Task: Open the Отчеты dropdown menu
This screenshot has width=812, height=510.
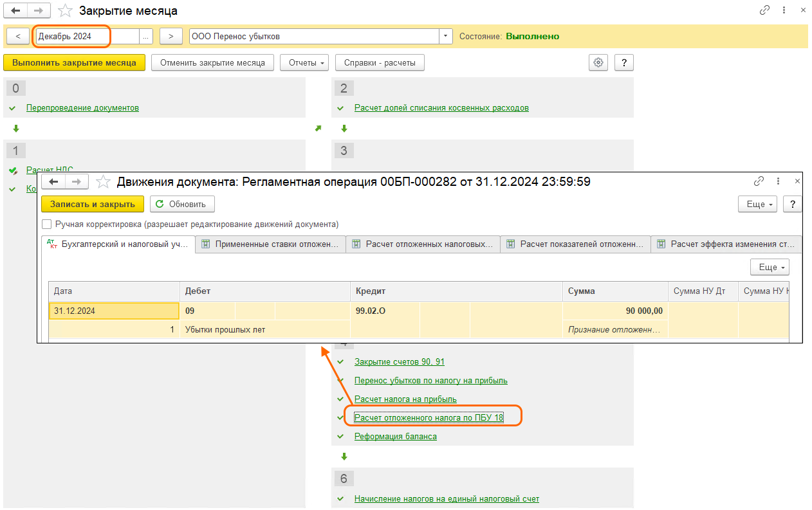Action: click(304, 62)
